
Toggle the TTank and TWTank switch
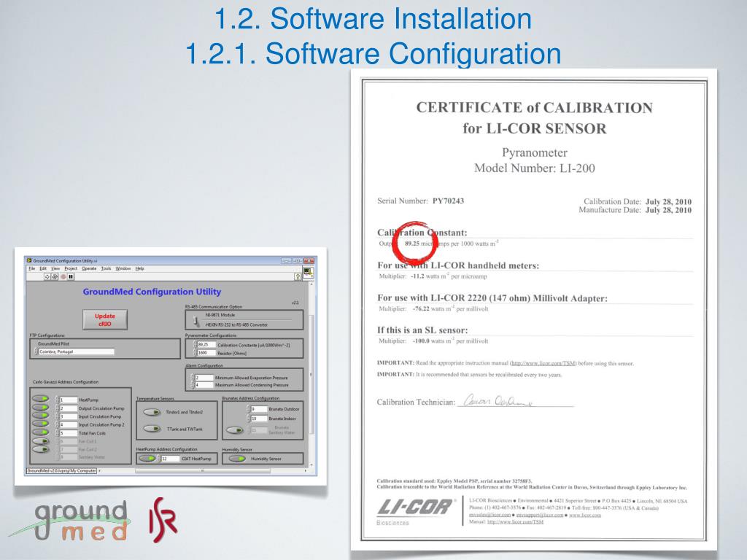(x=152, y=429)
